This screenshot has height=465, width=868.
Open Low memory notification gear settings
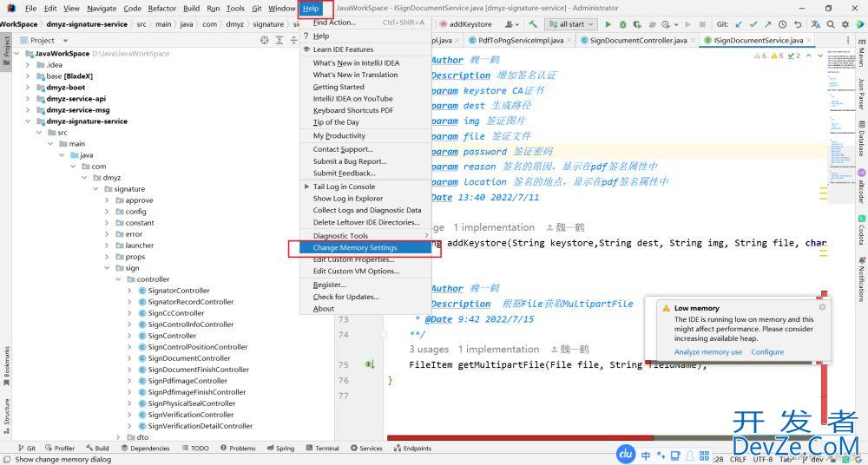822,307
